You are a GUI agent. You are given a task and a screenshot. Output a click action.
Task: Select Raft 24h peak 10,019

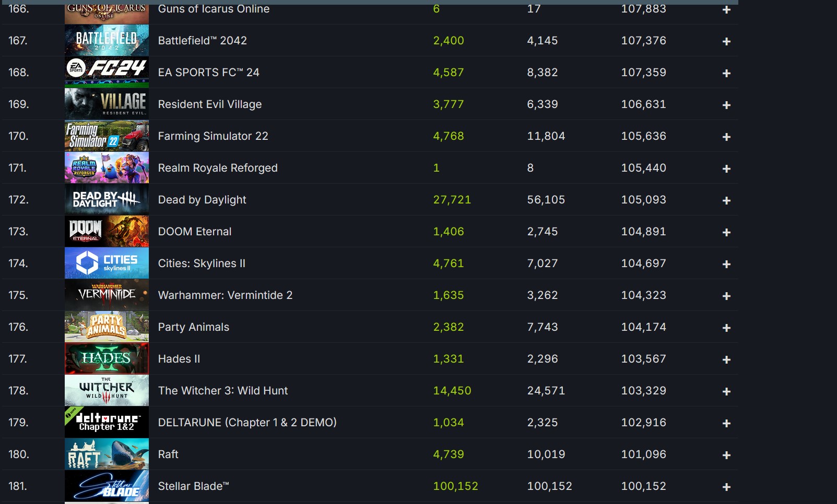pos(546,454)
